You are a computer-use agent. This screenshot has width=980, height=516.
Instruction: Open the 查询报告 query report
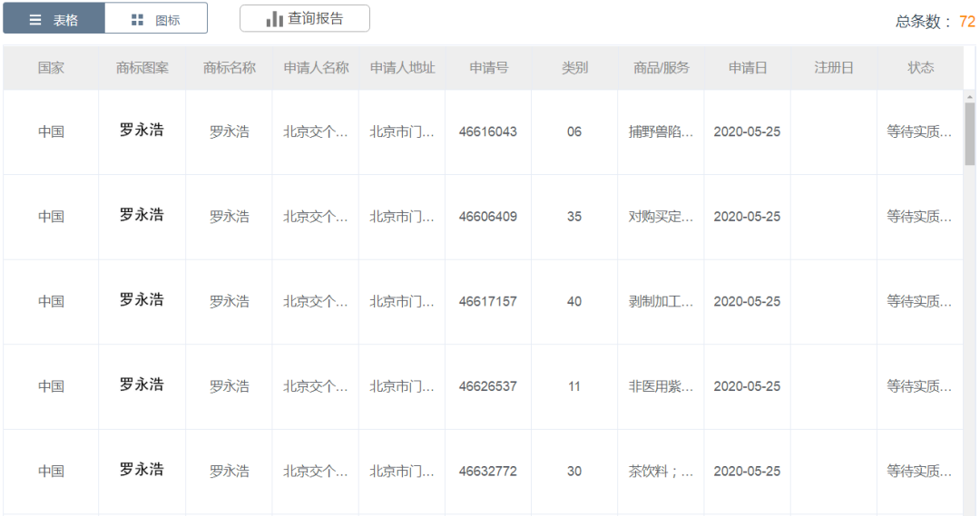304,19
